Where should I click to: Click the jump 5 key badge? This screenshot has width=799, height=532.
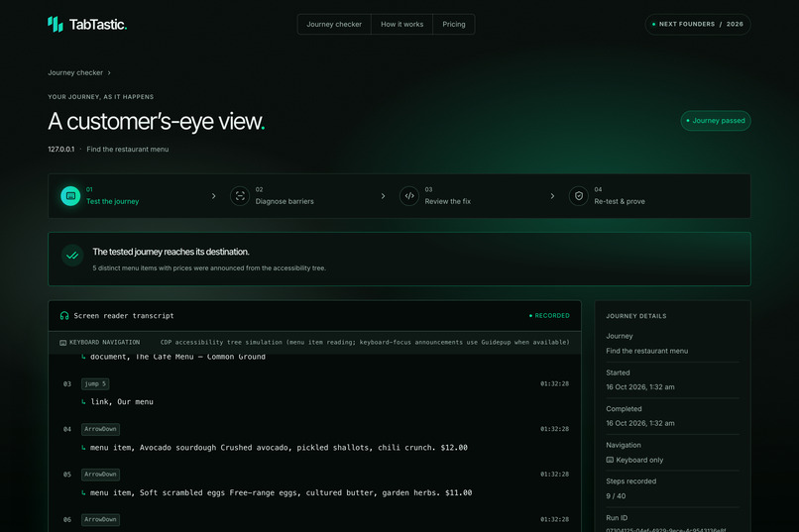point(95,383)
